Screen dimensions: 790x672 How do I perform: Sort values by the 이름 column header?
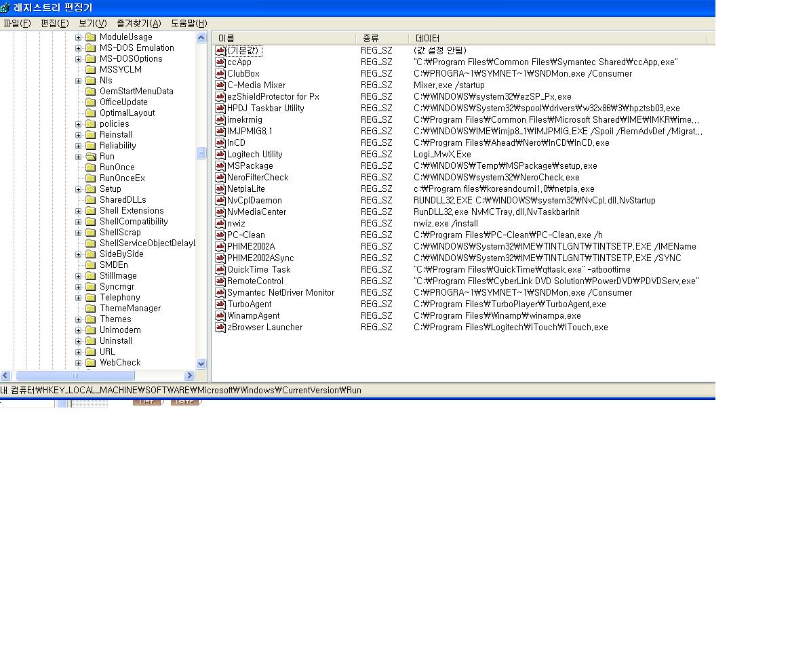284,38
